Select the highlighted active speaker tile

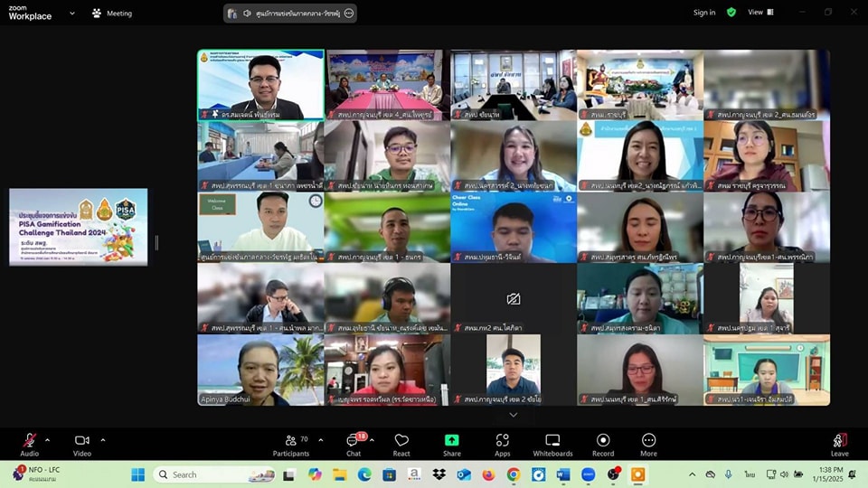260,85
